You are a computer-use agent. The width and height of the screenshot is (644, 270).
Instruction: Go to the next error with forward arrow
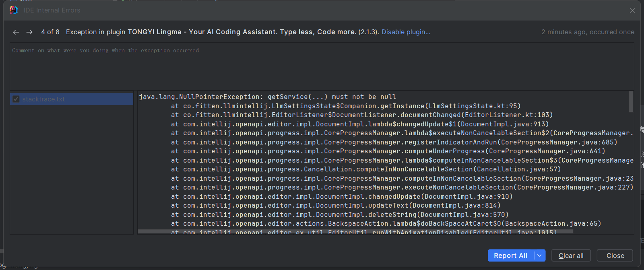pos(29,32)
